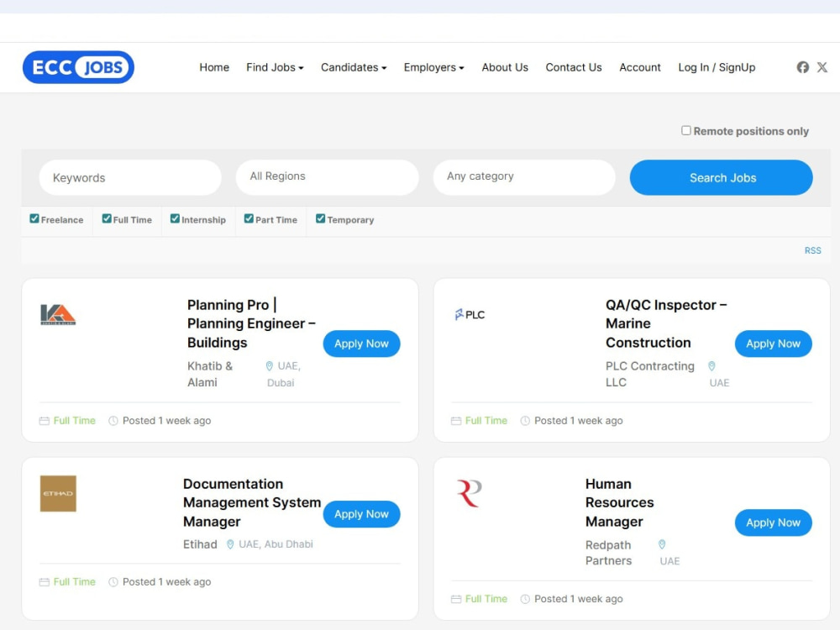Click location pin icon for Redpath Partners job

[x=662, y=545]
